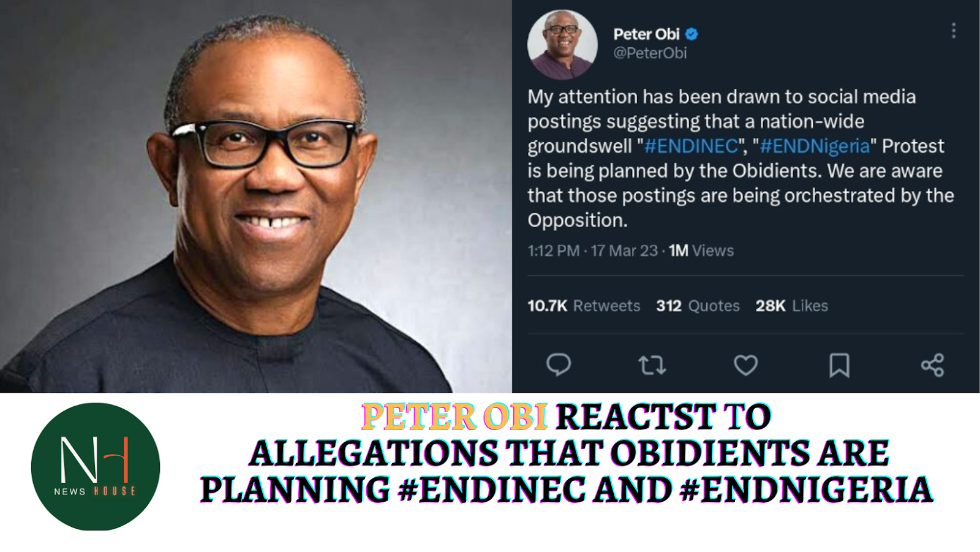Open the #ENDNigeria hashtag link
This screenshot has height=552, width=980.
815,146
